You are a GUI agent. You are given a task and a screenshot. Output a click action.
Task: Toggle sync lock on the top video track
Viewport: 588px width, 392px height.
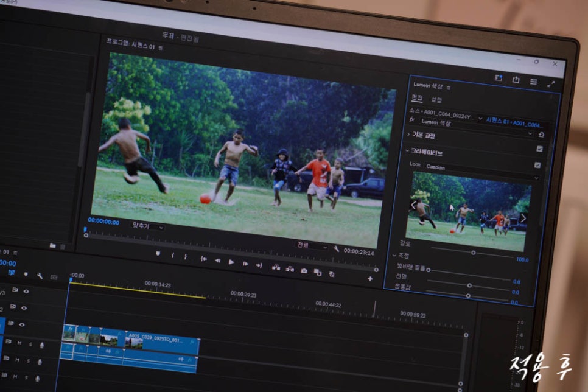[15, 290]
